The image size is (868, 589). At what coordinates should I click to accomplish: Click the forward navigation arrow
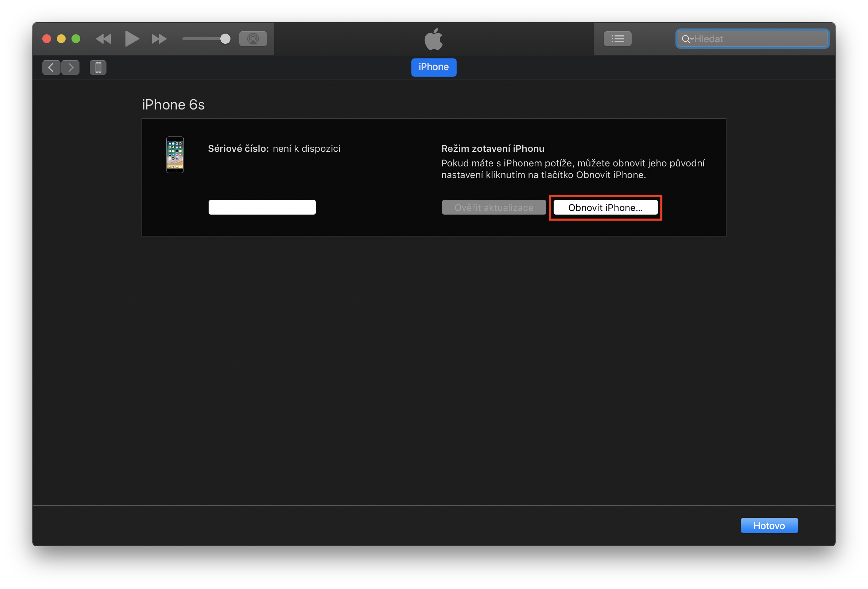click(71, 68)
